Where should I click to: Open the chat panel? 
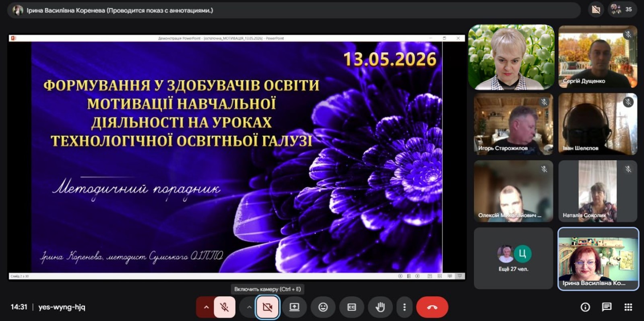pos(607,307)
